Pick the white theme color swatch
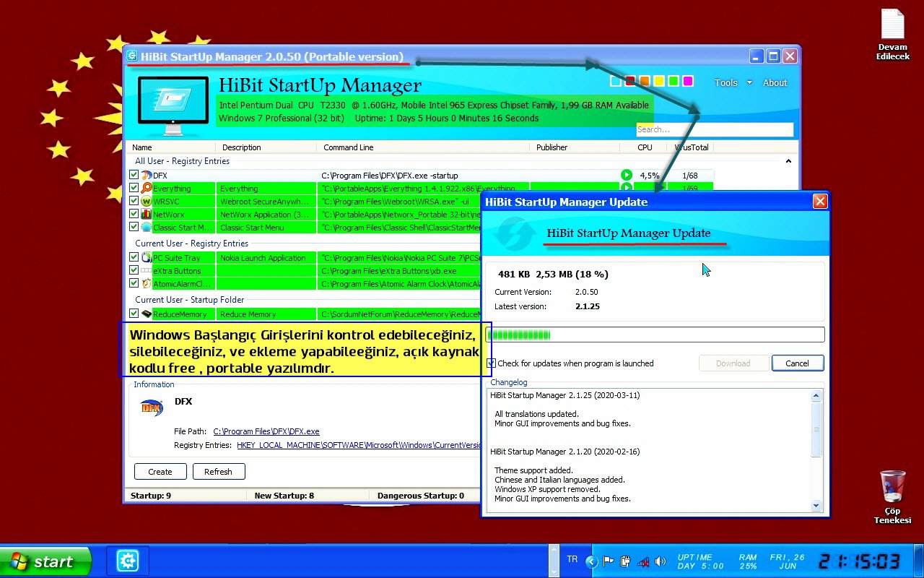This screenshot has width=924, height=578. pos(616,82)
